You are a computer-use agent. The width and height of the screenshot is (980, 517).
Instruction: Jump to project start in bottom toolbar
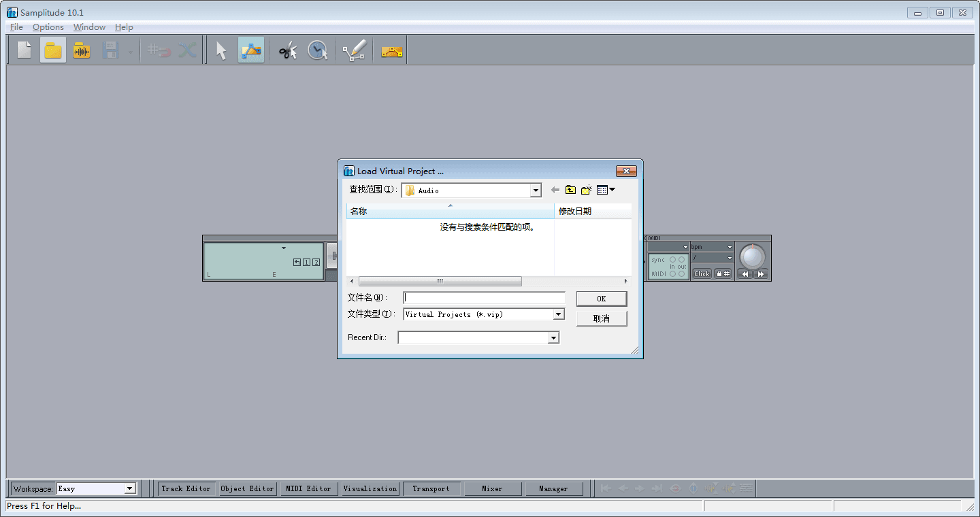point(604,488)
